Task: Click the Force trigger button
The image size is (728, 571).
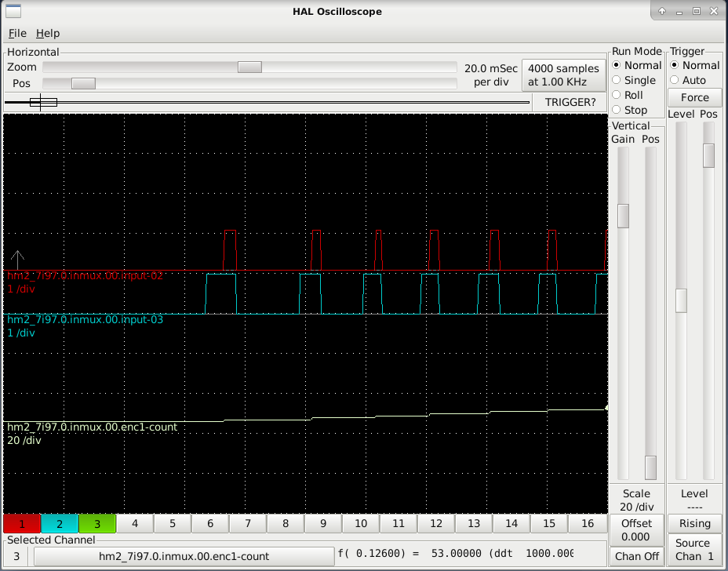Action: point(694,97)
